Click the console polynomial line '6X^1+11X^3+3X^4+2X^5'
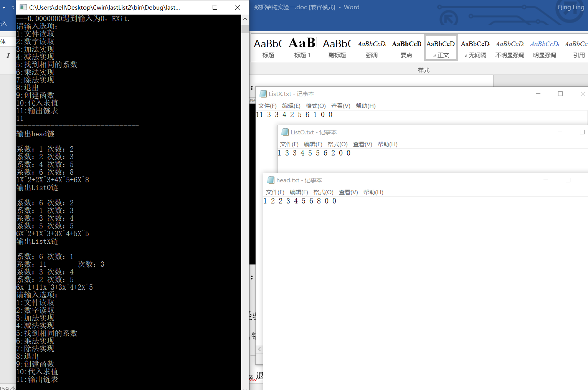The height and width of the screenshot is (390, 588). (x=55, y=288)
